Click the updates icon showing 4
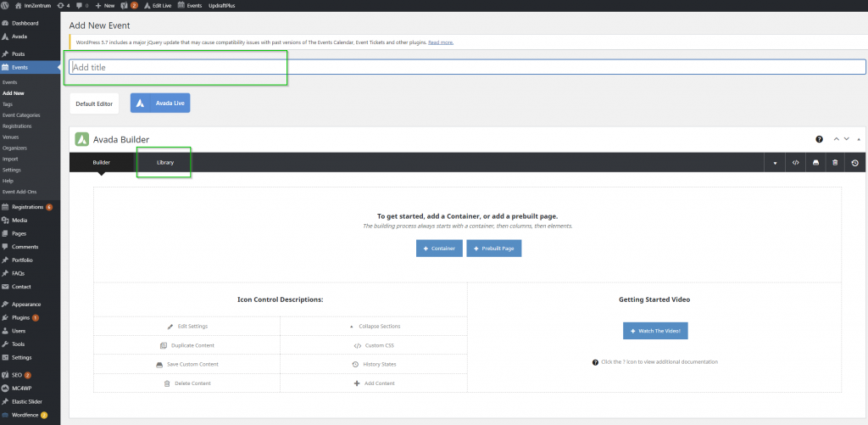868x425 pixels. point(60,5)
